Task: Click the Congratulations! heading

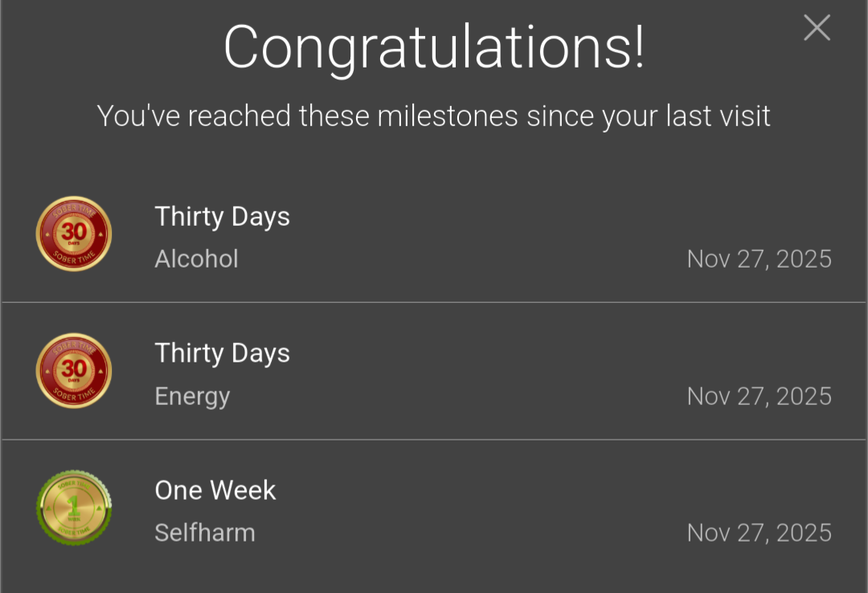Action: [x=434, y=49]
